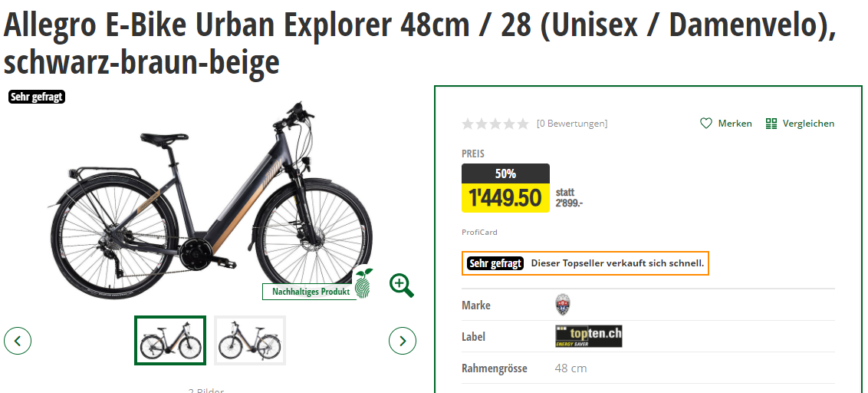Click the Sehr gefragt badge above the bike image
Image resolution: width=868 pixels, height=393 pixels.
(x=37, y=97)
